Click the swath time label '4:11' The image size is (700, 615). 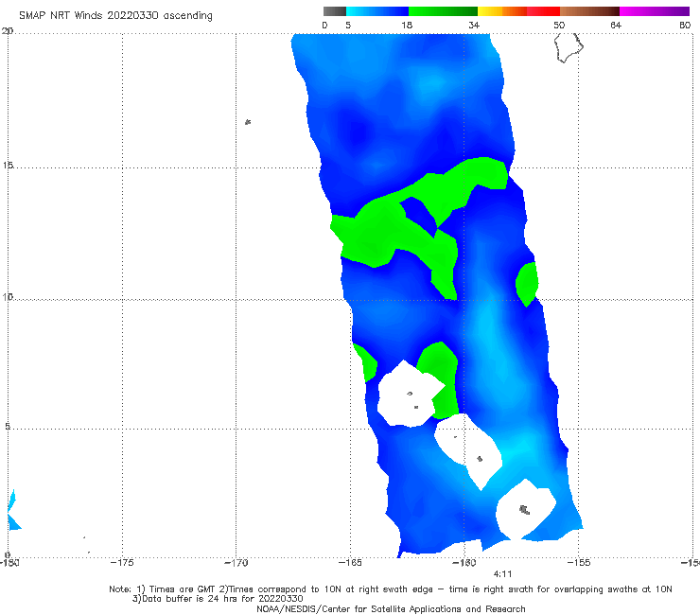click(502, 574)
